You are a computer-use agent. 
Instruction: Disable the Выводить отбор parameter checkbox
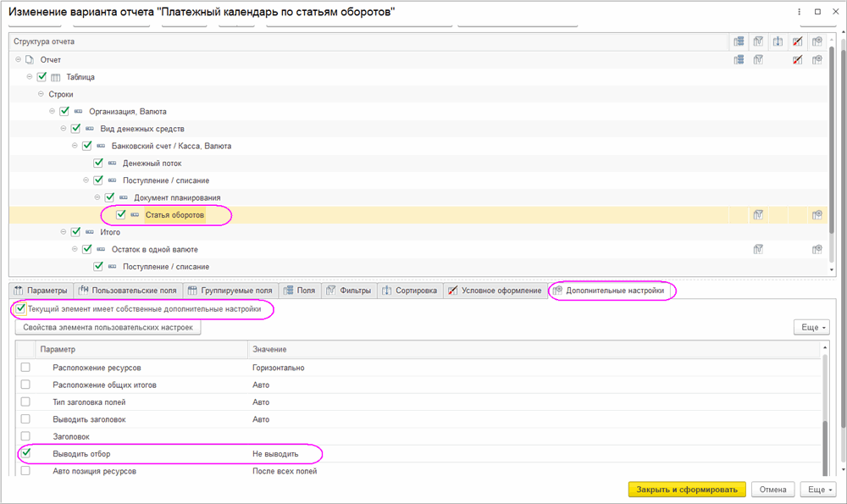click(25, 454)
